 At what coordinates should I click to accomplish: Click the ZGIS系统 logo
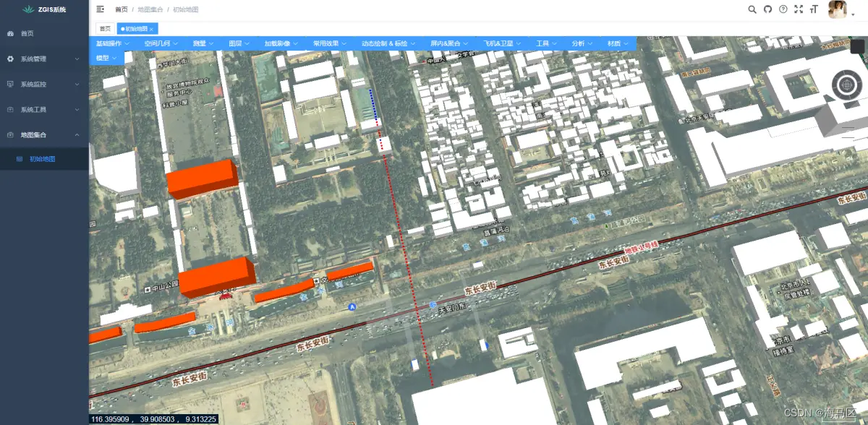44,9
